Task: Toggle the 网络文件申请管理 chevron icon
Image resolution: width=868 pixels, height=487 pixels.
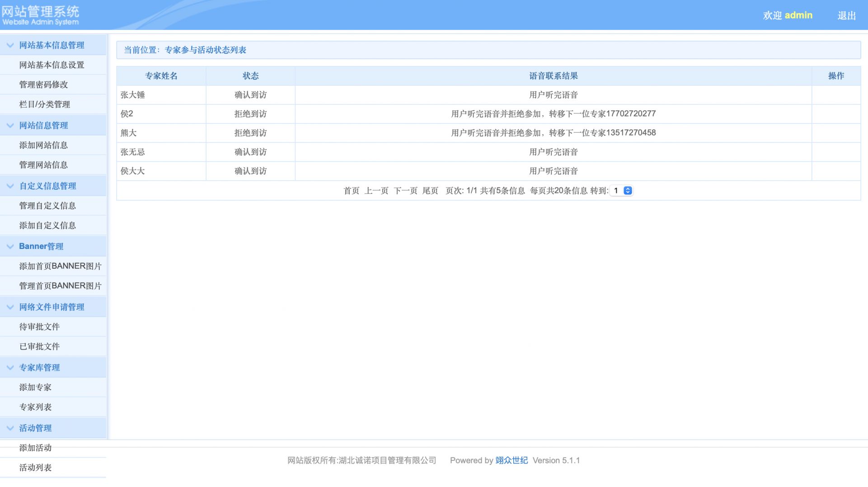Action: click(x=10, y=307)
